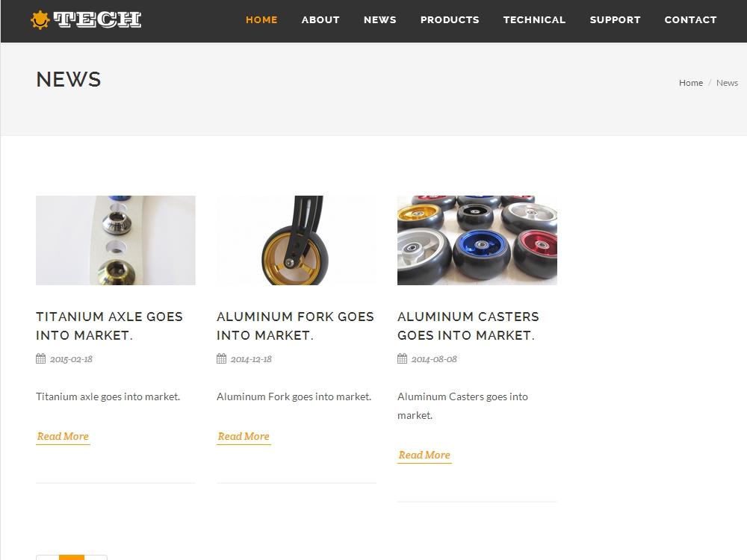747x560 pixels.
Task: Select TECHNICAL in the top navigation
Action: point(535,20)
